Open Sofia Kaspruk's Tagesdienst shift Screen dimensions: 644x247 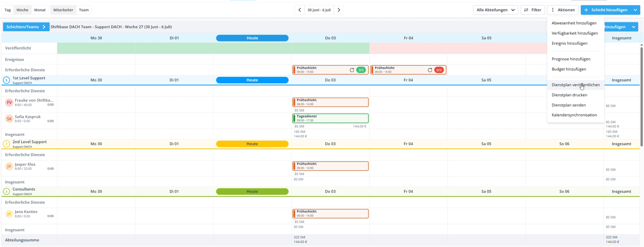tap(330, 118)
